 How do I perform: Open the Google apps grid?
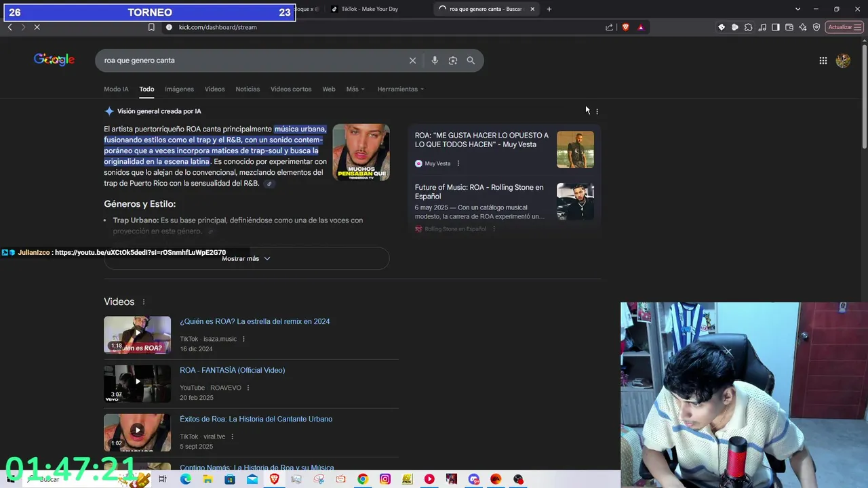coord(823,60)
